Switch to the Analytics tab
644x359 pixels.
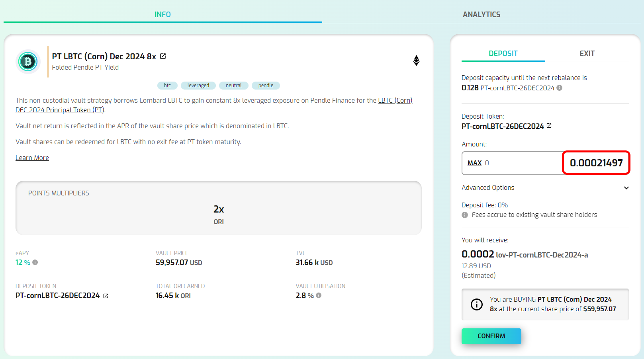(481, 14)
